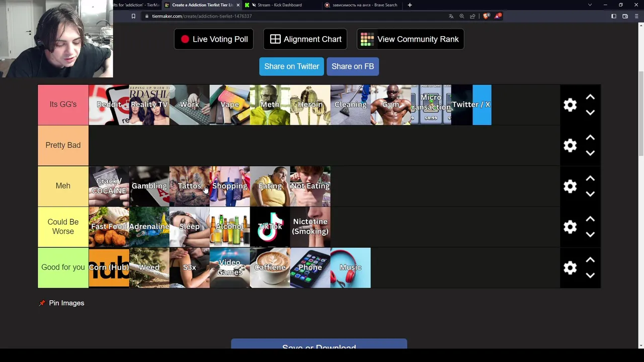Move Its GG's tier up with arrow
This screenshot has height=362, width=644.
(590, 97)
